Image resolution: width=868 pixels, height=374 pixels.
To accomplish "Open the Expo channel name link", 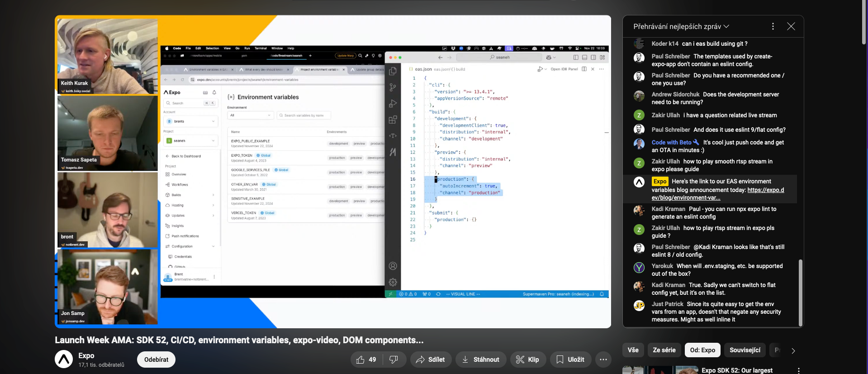I will click(86, 355).
